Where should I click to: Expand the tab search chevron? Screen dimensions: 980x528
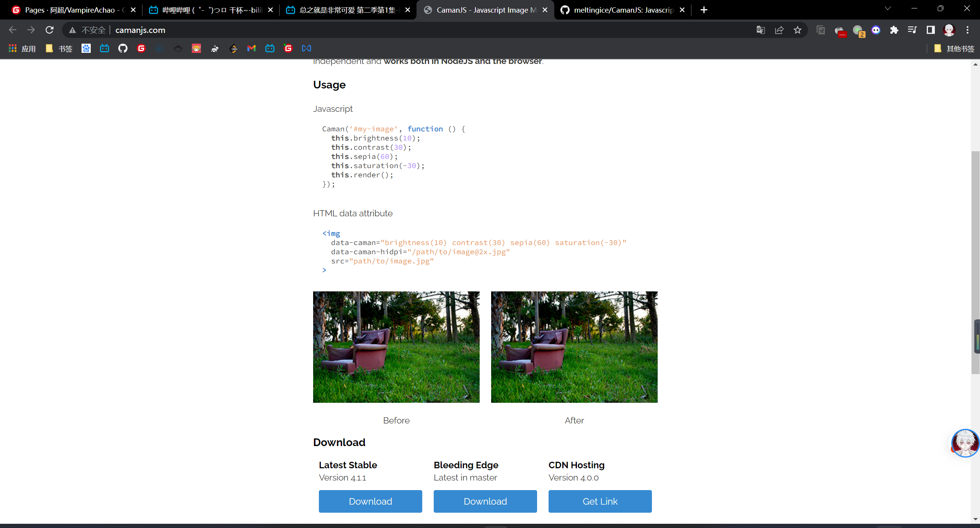[x=888, y=8]
